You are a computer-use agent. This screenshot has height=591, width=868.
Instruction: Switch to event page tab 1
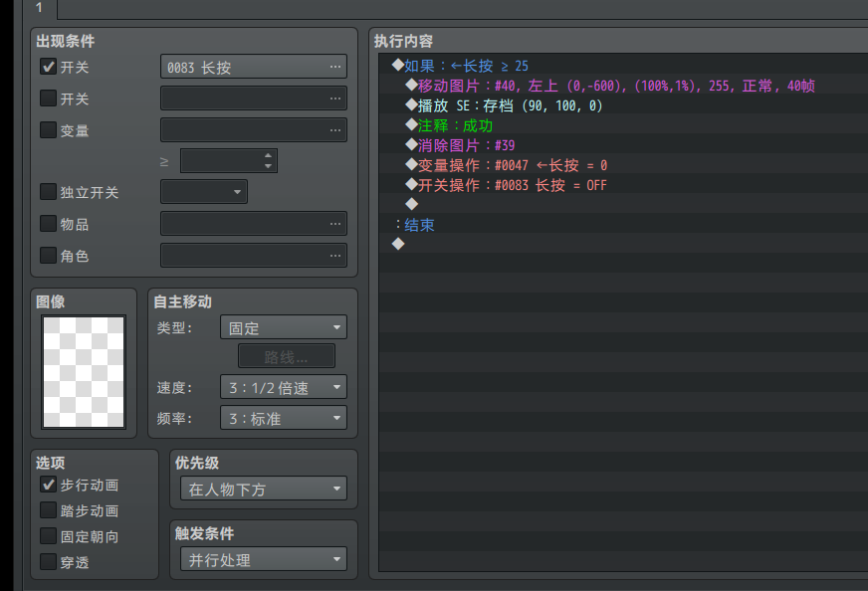tap(39, 8)
